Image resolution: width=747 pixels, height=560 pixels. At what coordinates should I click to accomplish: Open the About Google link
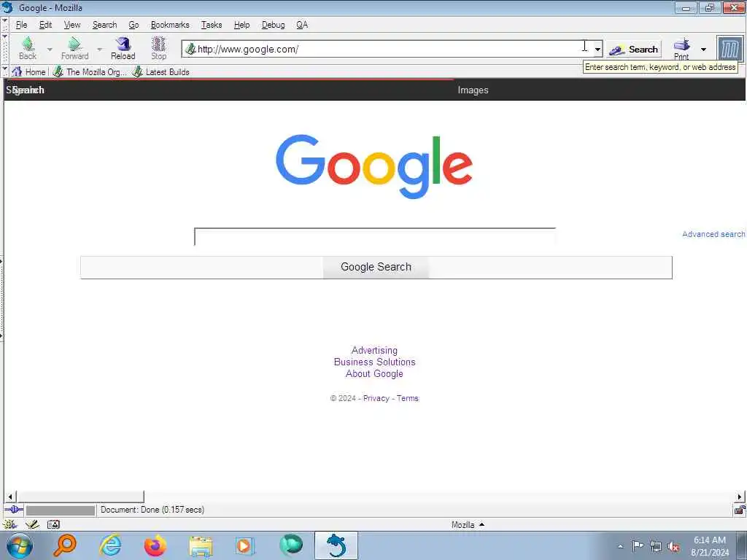[x=374, y=374]
